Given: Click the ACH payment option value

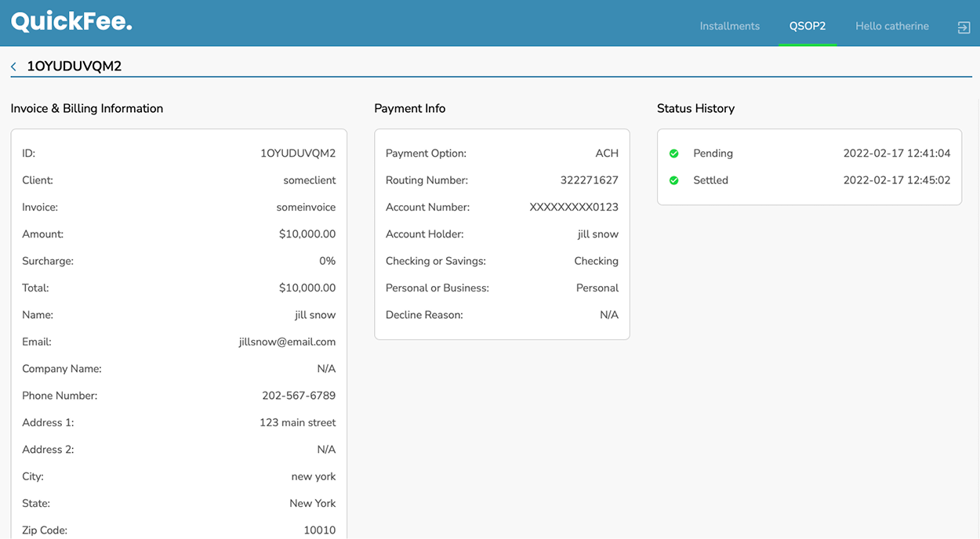Looking at the screenshot, I should click(x=607, y=153).
